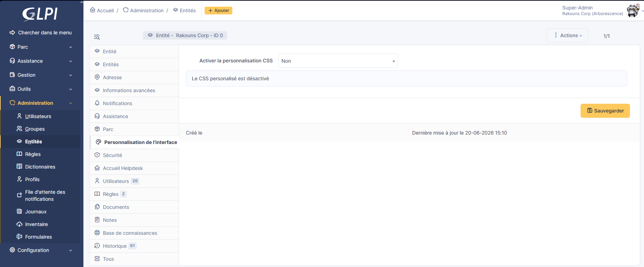Screen dimensions: 644x267
Task: Click the Gestion wallet icon
Action: pos(12,75)
